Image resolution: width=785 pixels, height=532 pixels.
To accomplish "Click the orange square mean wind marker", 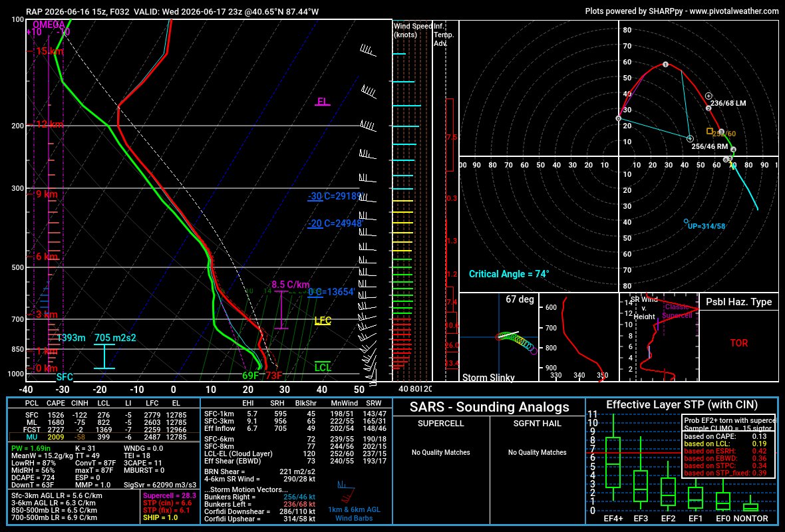I will click(x=709, y=131).
